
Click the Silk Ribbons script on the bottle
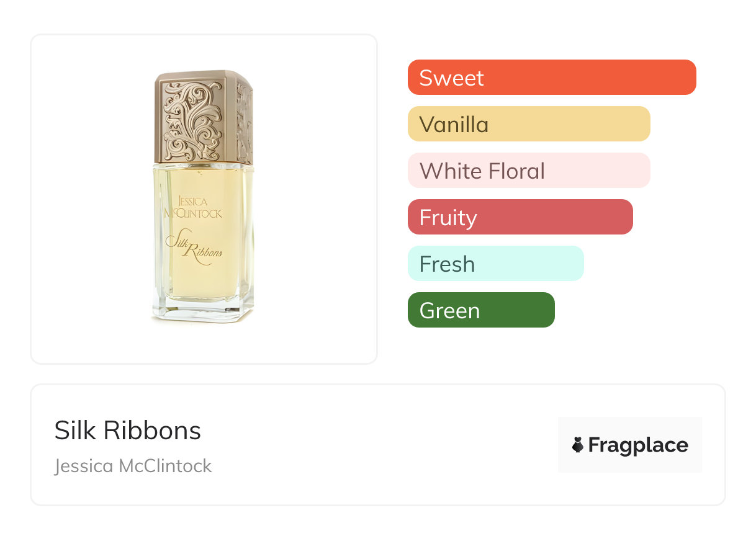[x=194, y=246]
